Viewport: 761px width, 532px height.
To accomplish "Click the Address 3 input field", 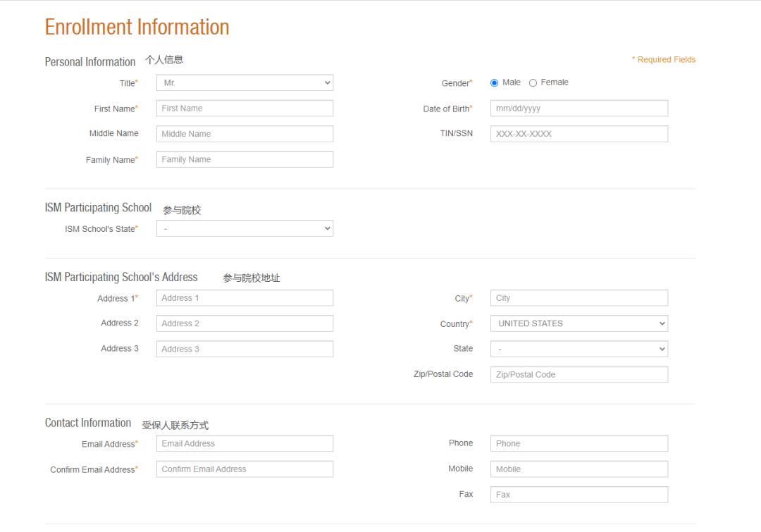I will 245,349.
